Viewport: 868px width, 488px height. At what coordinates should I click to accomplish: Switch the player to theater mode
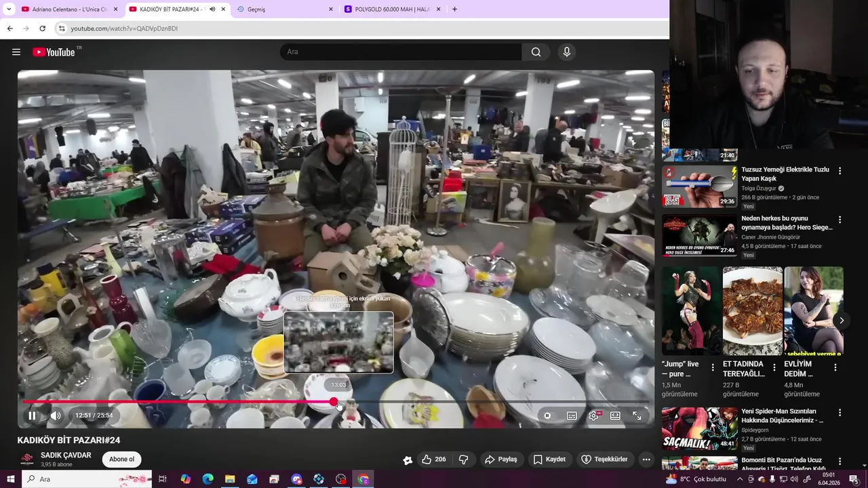pyautogui.click(x=615, y=415)
